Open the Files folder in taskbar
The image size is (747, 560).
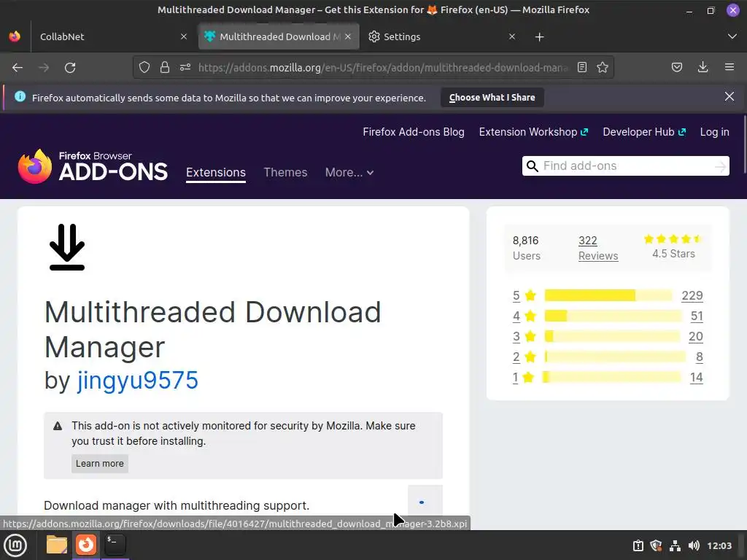57,545
